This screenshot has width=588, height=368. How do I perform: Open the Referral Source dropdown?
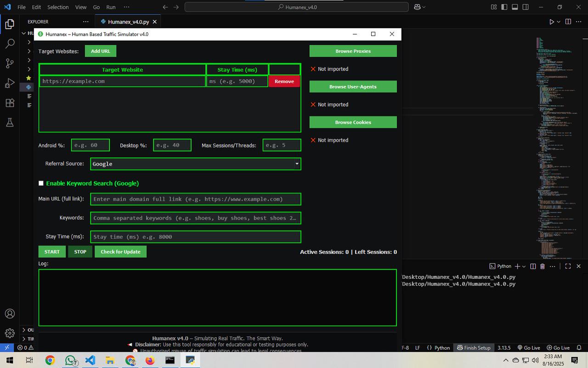(x=297, y=164)
